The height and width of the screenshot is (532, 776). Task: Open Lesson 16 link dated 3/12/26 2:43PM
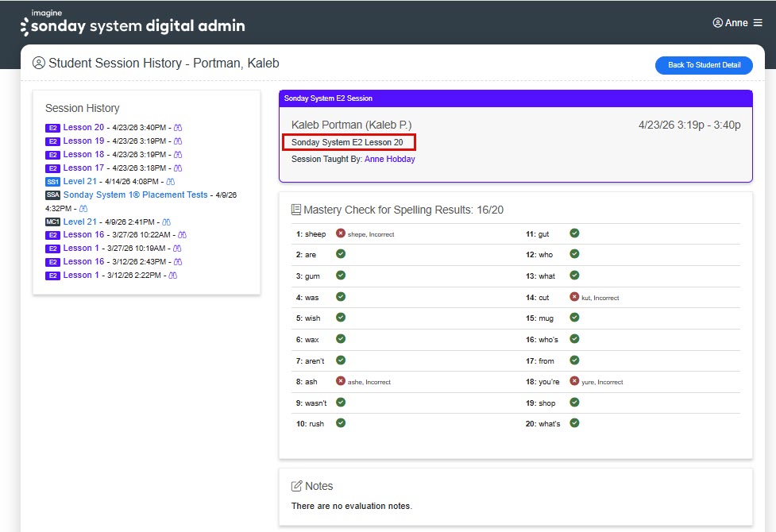coord(83,261)
